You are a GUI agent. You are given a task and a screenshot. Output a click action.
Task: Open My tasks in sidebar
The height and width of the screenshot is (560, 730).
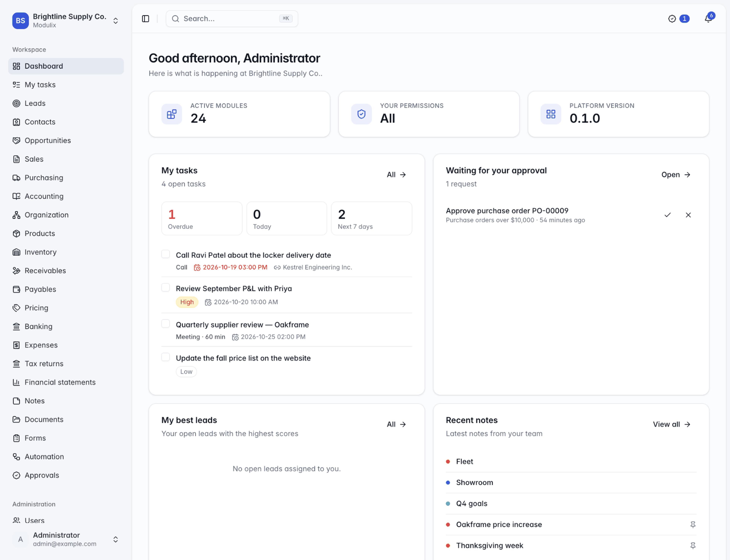coord(66,85)
